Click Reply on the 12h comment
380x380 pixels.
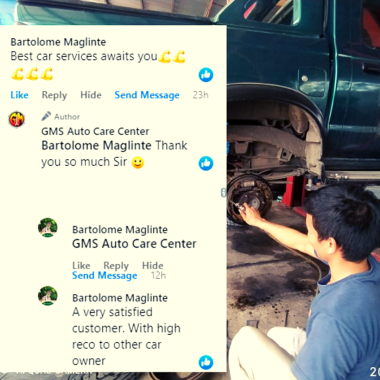tap(116, 266)
